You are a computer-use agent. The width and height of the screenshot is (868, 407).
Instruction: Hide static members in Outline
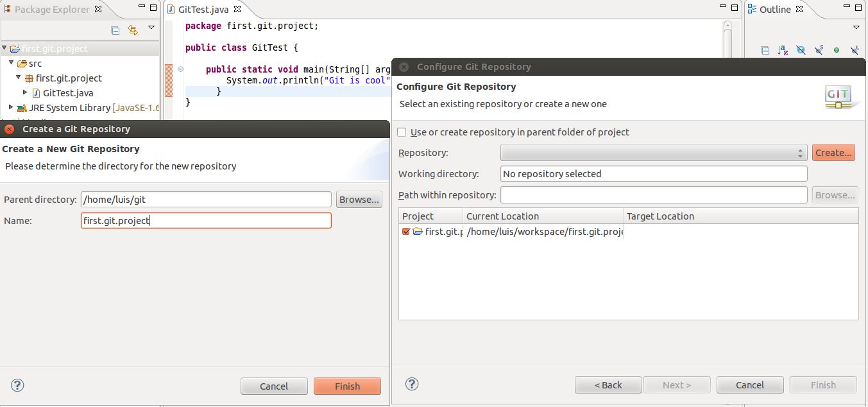819,50
